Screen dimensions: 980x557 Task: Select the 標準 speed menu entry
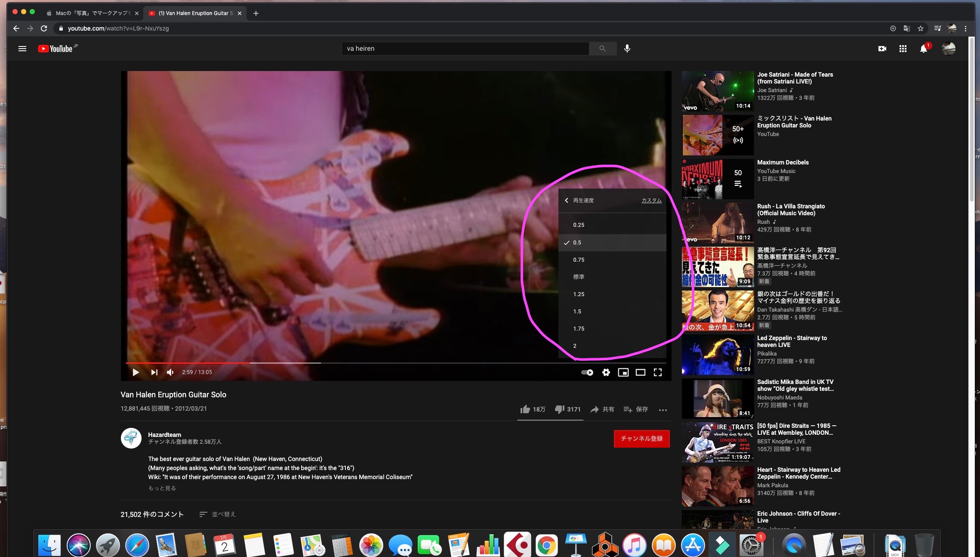coord(578,277)
